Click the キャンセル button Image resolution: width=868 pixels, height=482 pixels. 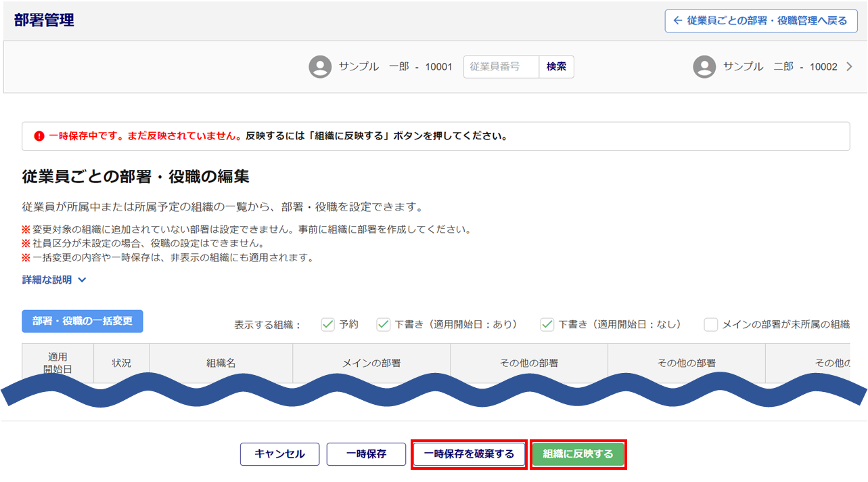[x=279, y=454]
